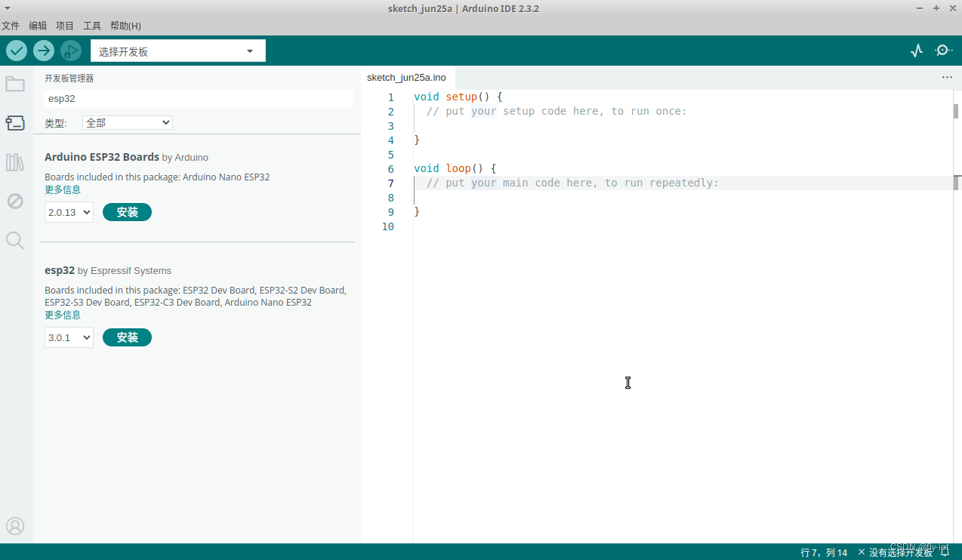Image resolution: width=962 pixels, height=560 pixels.
Task: Click the 'put your main code here' comment
Action: [x=572, y=183]
